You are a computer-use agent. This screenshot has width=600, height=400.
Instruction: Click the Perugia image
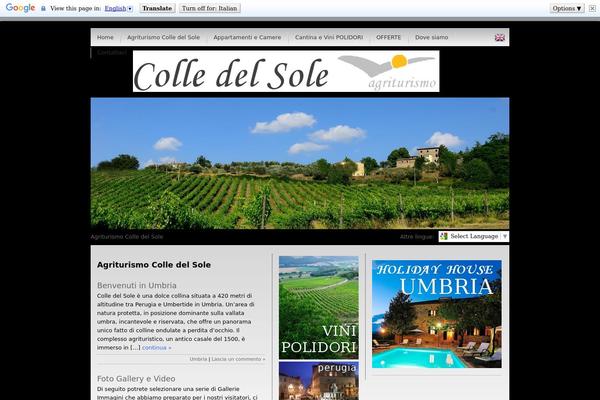[x=319, y=381]
